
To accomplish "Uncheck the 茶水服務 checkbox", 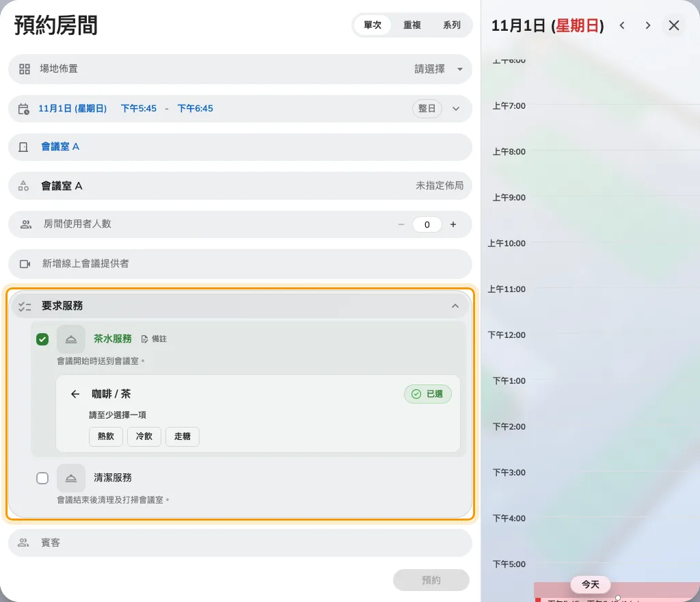I will click(x=42, y=339).
